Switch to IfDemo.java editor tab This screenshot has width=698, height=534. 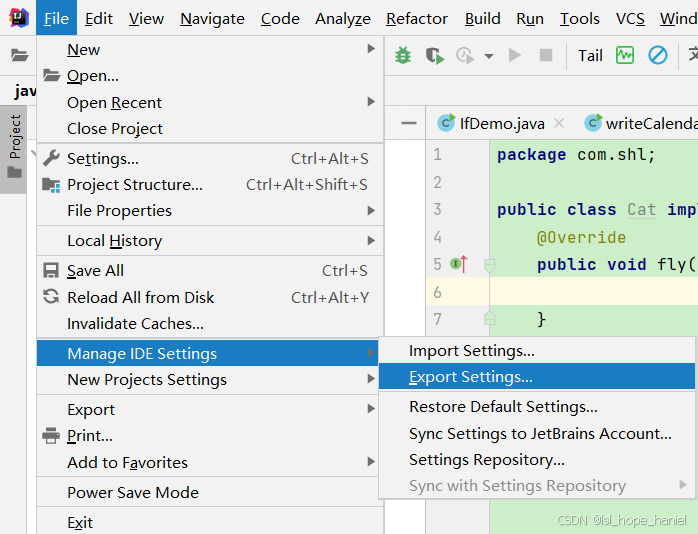click(x=491, y=123)
